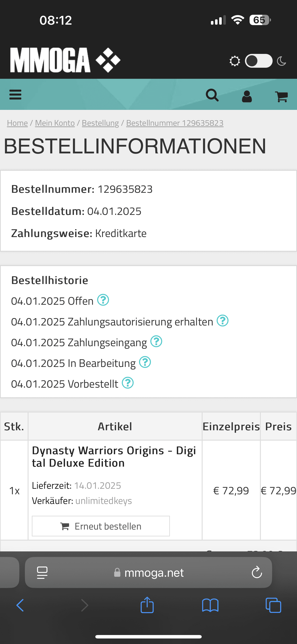Open Mein Konto breadcrumb link
Image resolution: width=297 pixels, height=644 pixels.
55,123
